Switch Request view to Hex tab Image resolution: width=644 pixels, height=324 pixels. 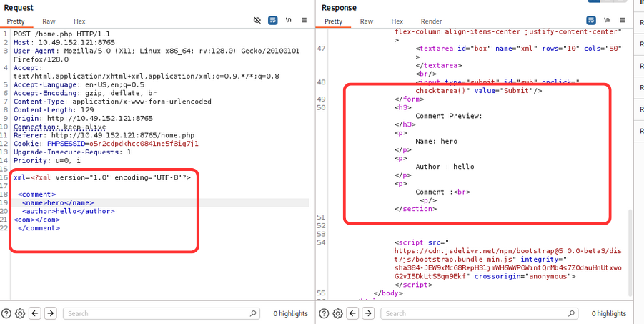coord(79,21)
